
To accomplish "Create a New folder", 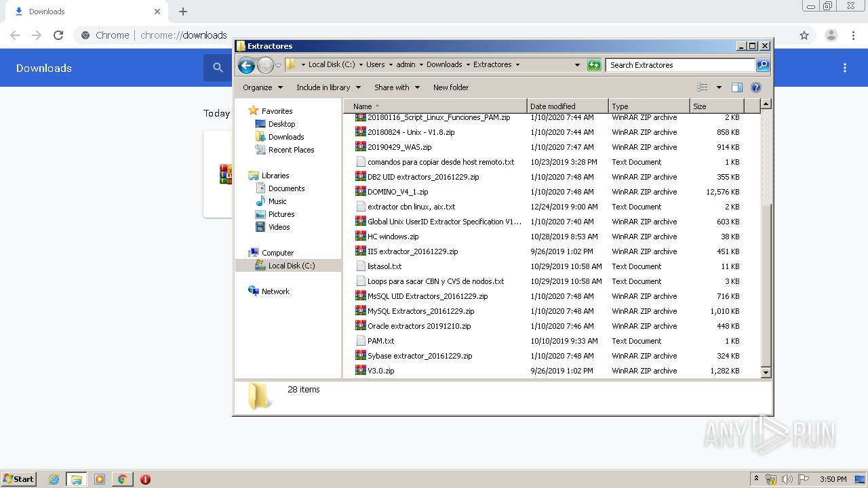I will [451, 87].
